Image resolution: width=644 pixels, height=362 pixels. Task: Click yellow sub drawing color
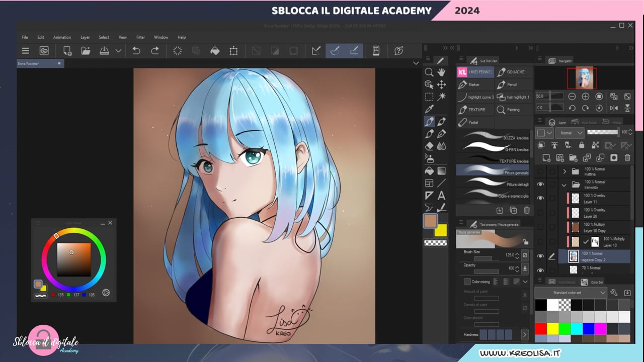point(441,230)
